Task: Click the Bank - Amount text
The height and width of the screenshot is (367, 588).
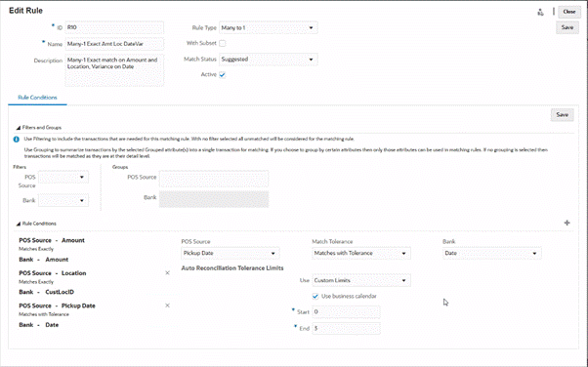Action: click(x=44, y=260)
